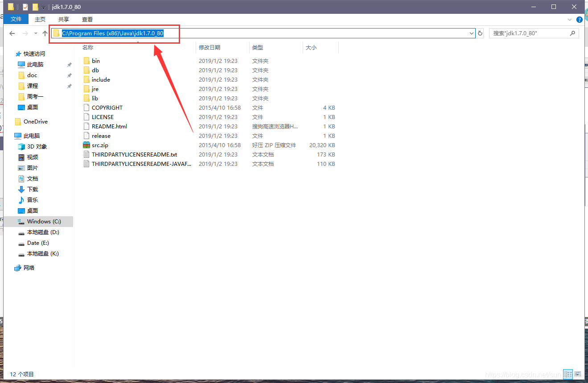Open the bin folder

96,61
